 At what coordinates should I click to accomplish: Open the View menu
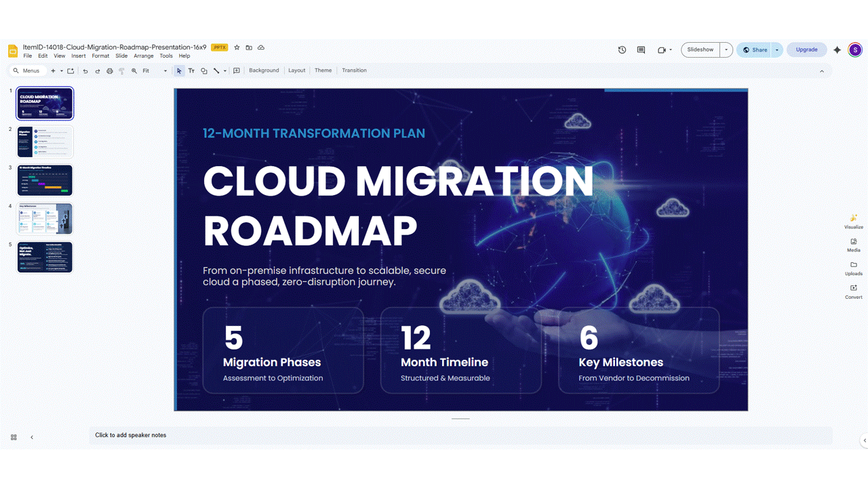(x=60, y=56)
